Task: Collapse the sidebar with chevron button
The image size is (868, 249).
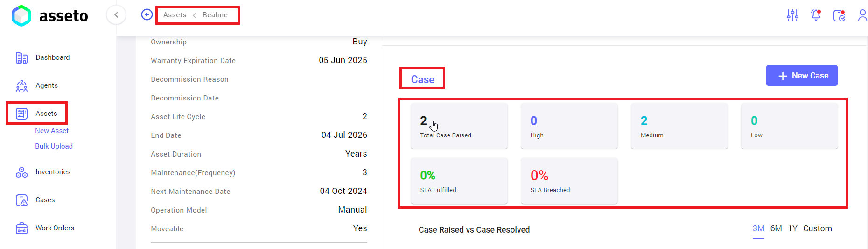Action: 116,15
